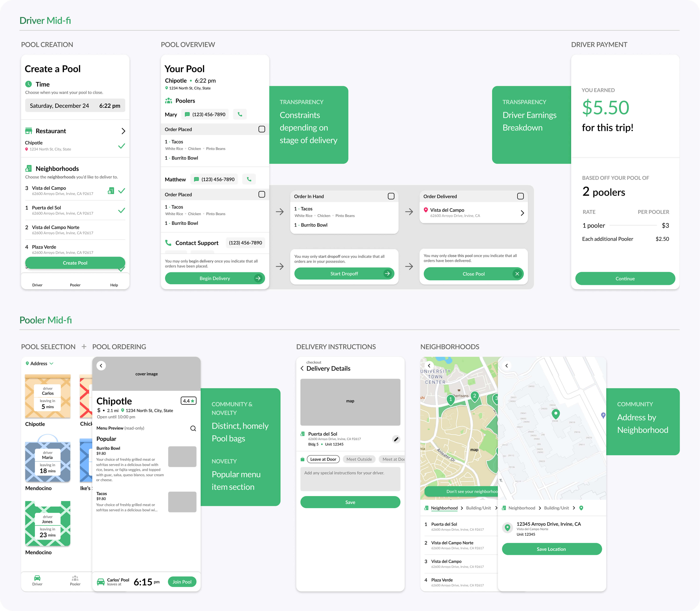Select the Pooler tab in Create a Pool nav
This screenshot has width=700, height=611.
point(75,285)
